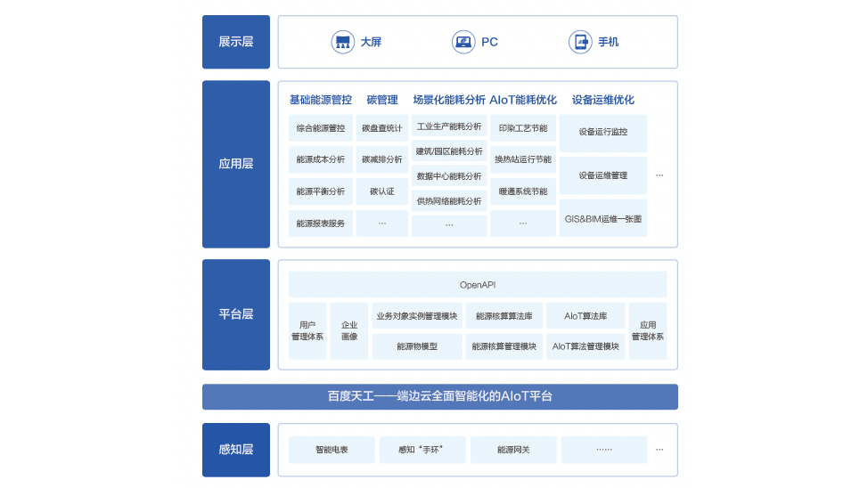Click the 手机 mobile phone icon
The height and width of the screenshot is (488, 868).
click(x=580, y=42)
